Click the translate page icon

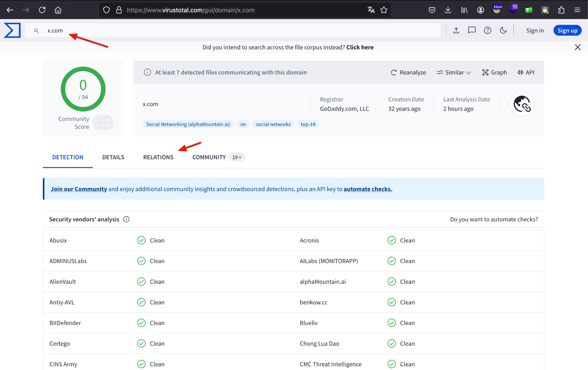(x=371, y=10)
